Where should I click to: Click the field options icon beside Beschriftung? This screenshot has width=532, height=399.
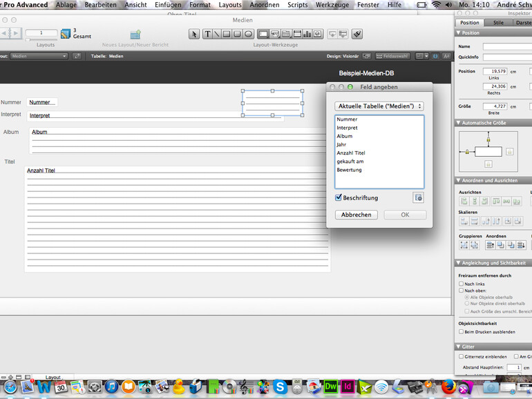tap(418, 197)
